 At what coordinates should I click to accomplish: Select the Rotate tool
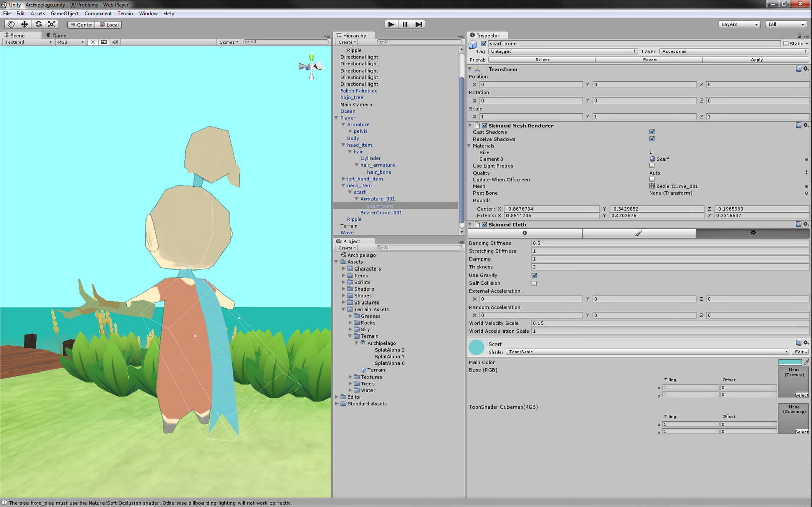[38, 24]
